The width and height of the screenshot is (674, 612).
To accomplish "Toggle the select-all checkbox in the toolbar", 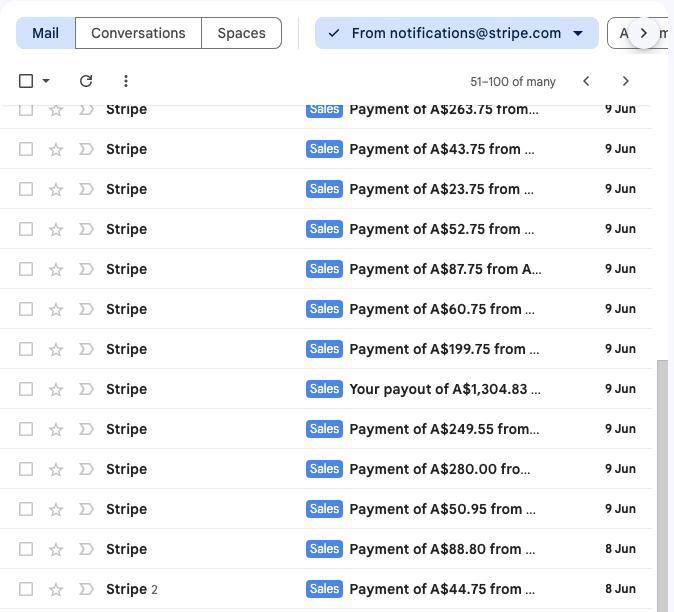I will [x=26, y=81].
